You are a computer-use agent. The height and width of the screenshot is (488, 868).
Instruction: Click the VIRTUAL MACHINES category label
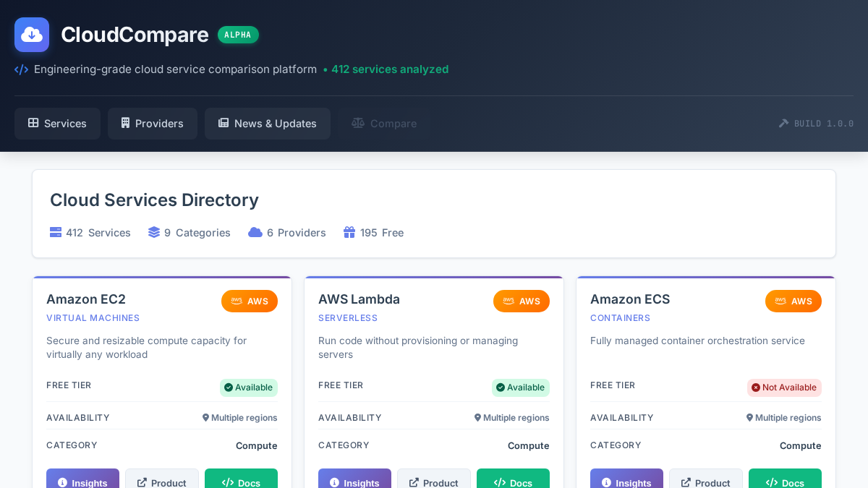[x=93, y=318]
